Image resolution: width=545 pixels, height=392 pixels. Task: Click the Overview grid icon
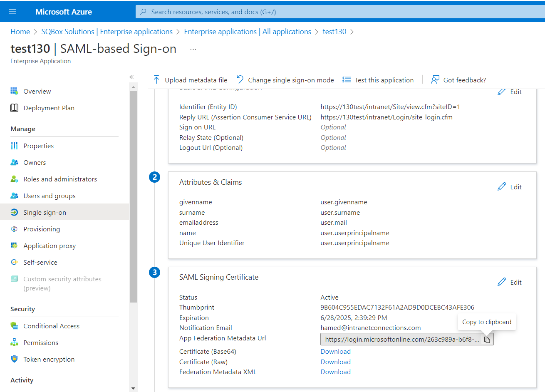coord(14,91)
